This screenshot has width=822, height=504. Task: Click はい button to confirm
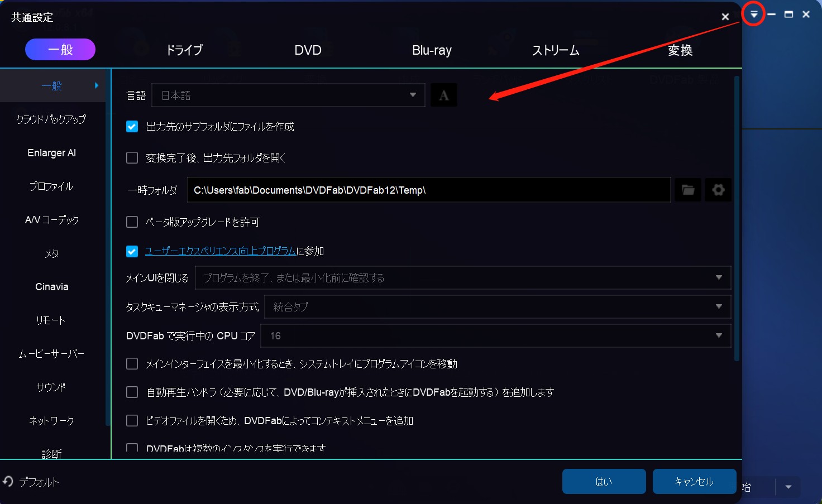click(x=604, y=481)
